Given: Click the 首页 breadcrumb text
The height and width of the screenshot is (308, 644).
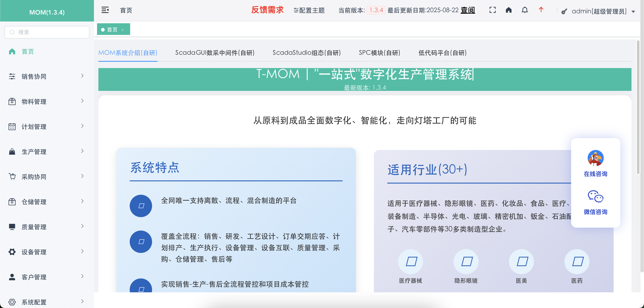Looking at the screenshot, I should (x=126, y=10).
